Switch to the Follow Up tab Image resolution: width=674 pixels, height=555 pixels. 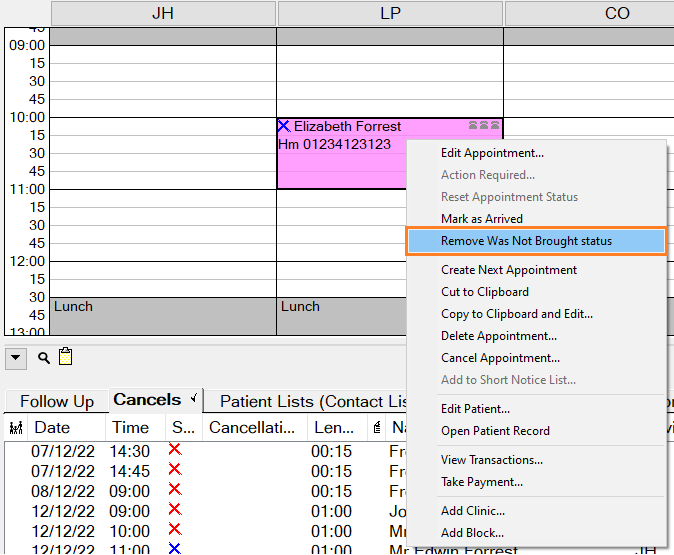click(57, 401)
